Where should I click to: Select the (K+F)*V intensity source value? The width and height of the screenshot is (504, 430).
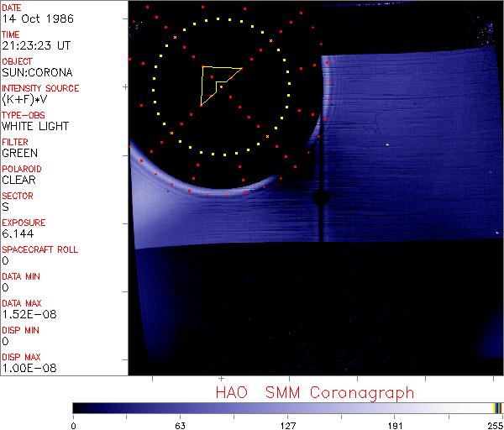pyautogui.click(x=24, y=99)
